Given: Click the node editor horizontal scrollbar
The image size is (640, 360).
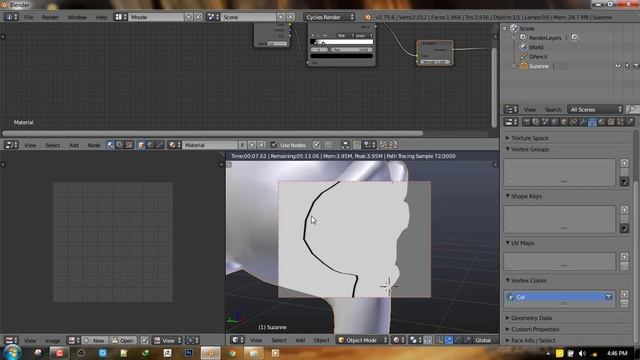Looking at the screenshot, I should click(213, 133).
